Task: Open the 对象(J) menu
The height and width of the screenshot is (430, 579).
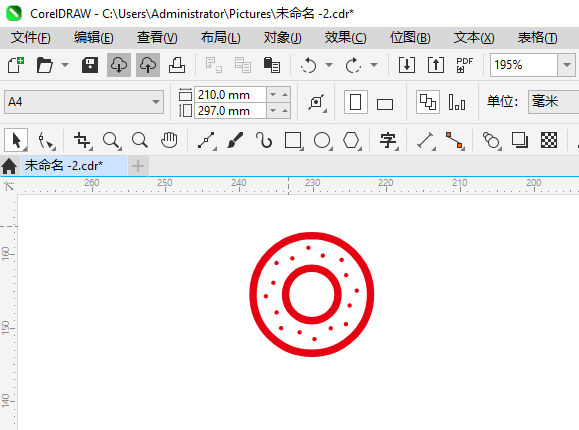Action: coord(282,38)
